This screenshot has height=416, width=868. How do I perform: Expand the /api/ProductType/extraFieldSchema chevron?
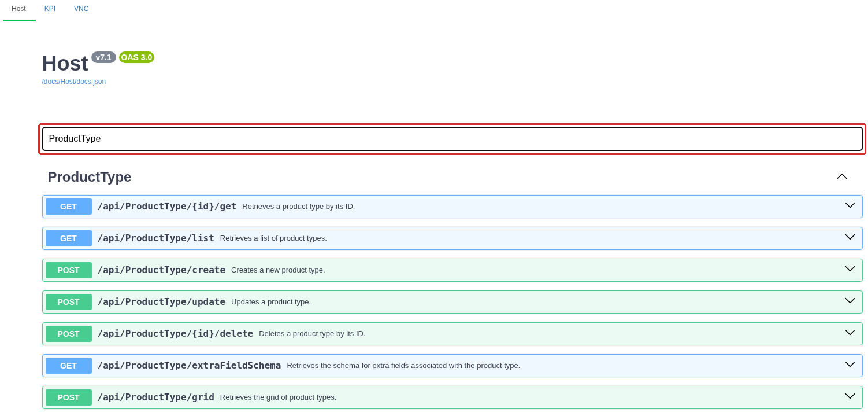tap(850, 365)
